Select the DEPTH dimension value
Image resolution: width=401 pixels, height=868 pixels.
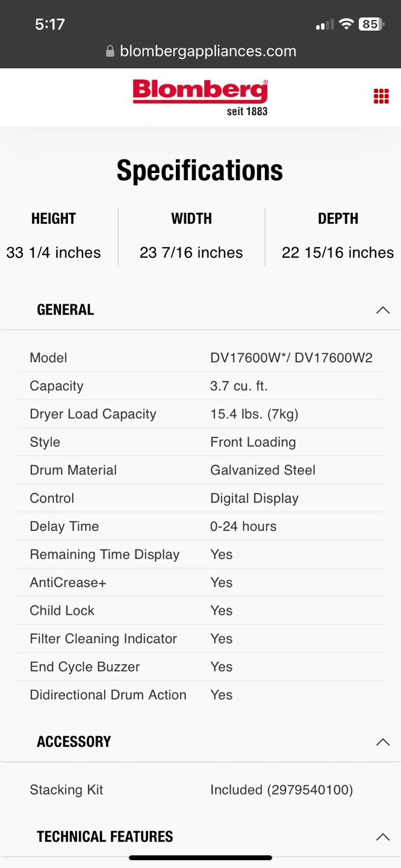pyautogui.click(x=338, y=253)
